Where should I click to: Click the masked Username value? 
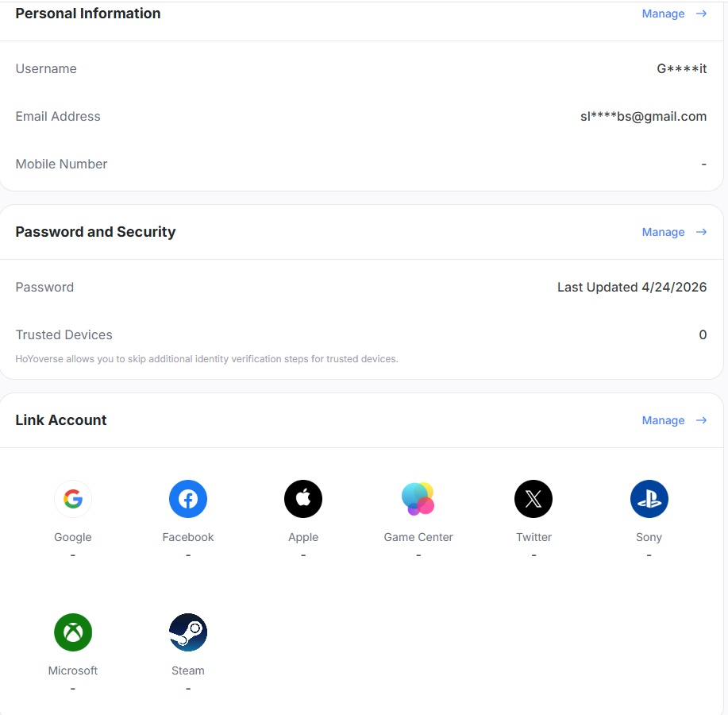tap(682, 69)
